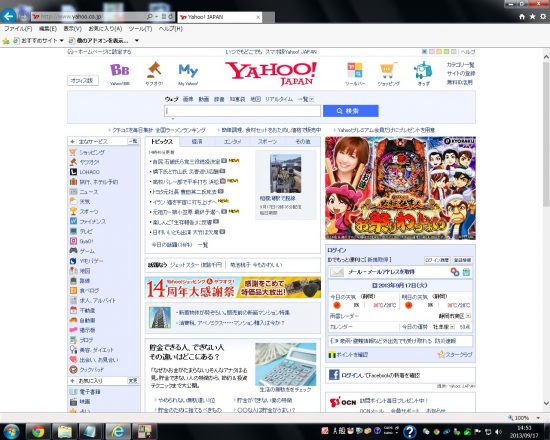550x440 pixels.
Task: Open the File (ファイル) menu
Action: tap(18, 29)
